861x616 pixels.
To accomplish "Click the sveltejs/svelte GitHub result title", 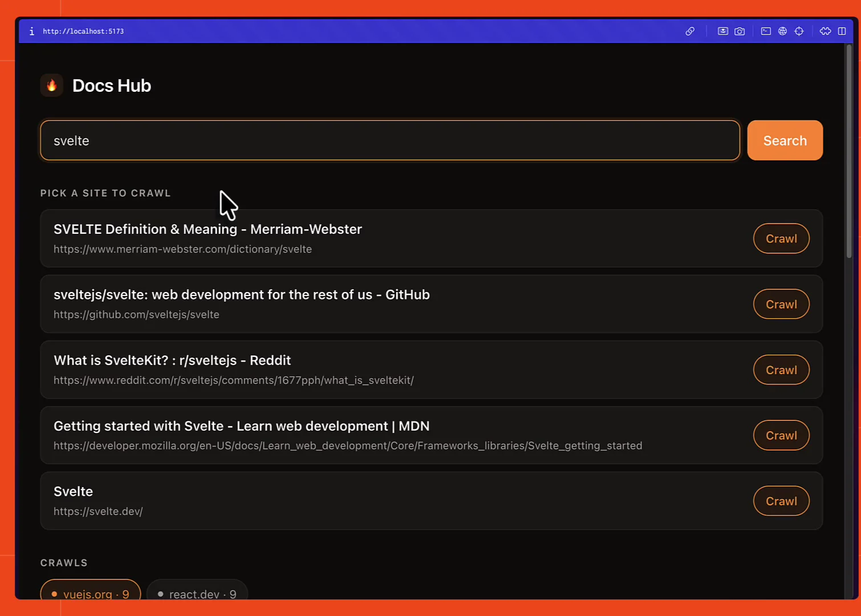I will 242,295.
